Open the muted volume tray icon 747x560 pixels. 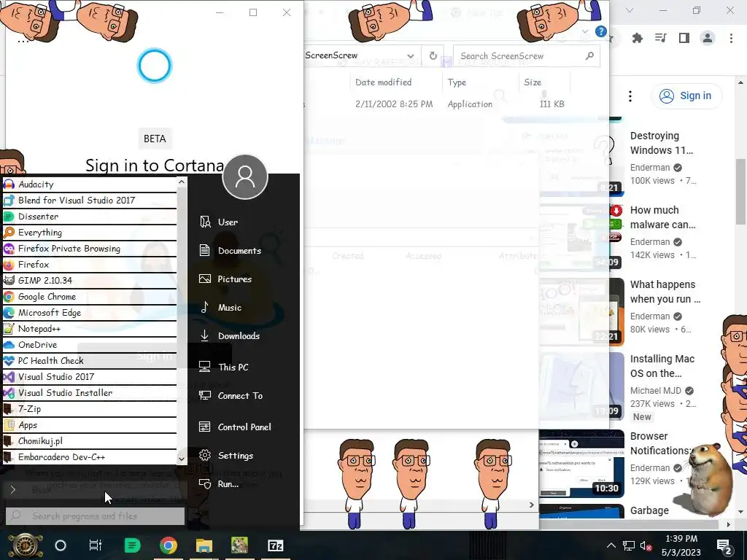click(646, 546)
